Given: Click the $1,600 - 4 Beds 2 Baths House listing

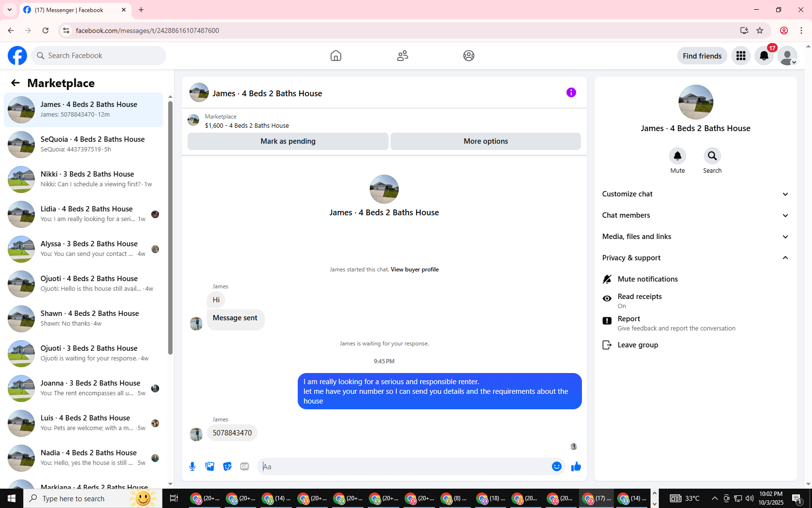Looking at the screenshot, I should [247, 126].
